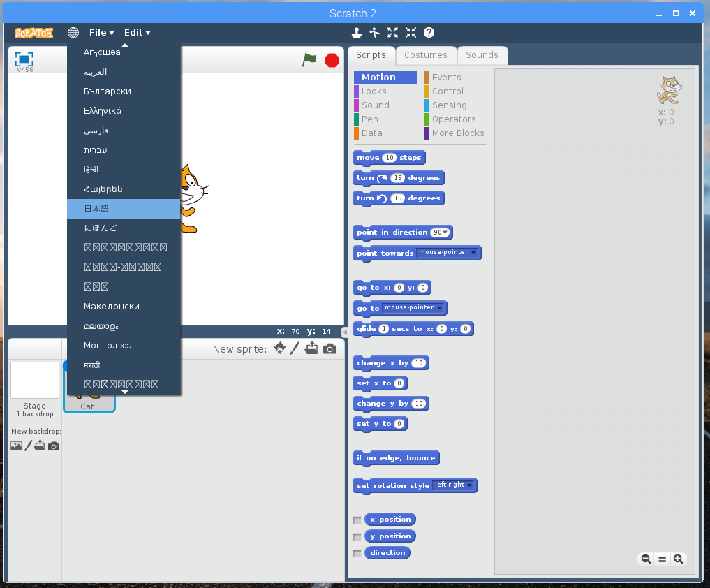Select the Duplicate stamp tool
Viewport: 710px width, 588px height.
357,33
